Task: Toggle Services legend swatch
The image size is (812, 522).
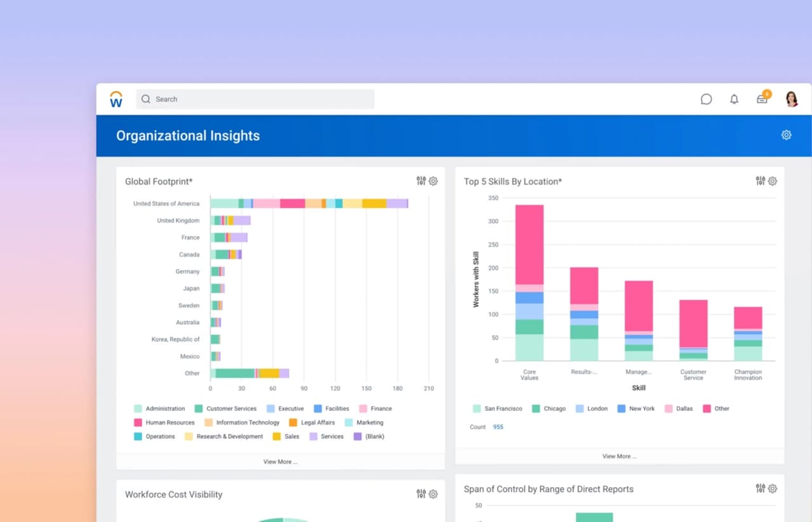Action: 313,436
